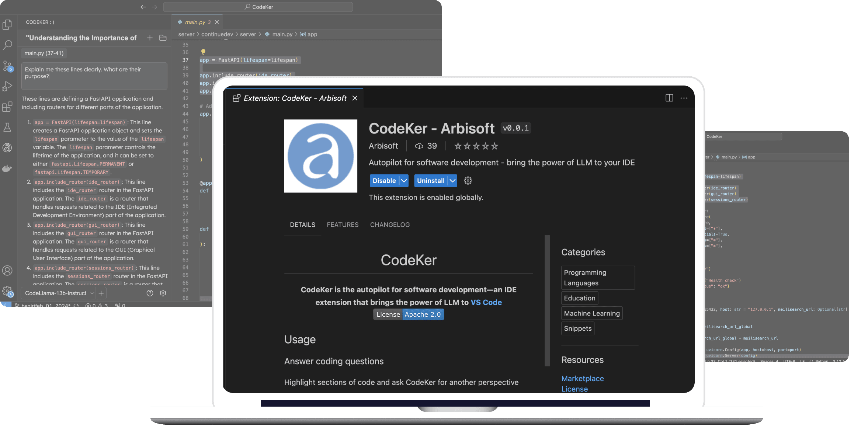Expand the Uninstall dropdown arrow
Image resolution: width=868 pixels, height=435 pixels.
click(453, 181)
